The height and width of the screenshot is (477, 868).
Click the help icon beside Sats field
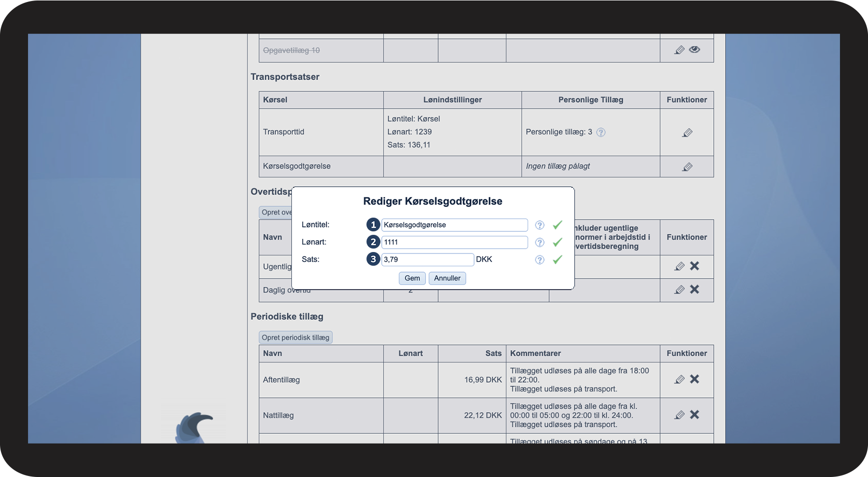pos(539,260)
